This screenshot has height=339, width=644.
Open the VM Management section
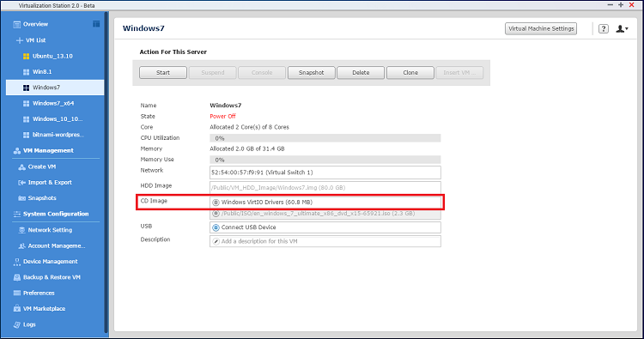coord(48,151)
